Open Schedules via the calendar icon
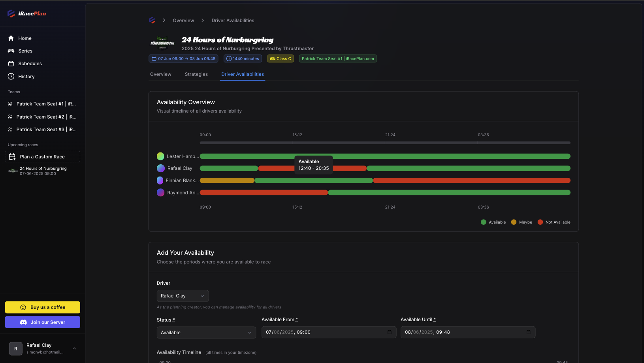 11,63
